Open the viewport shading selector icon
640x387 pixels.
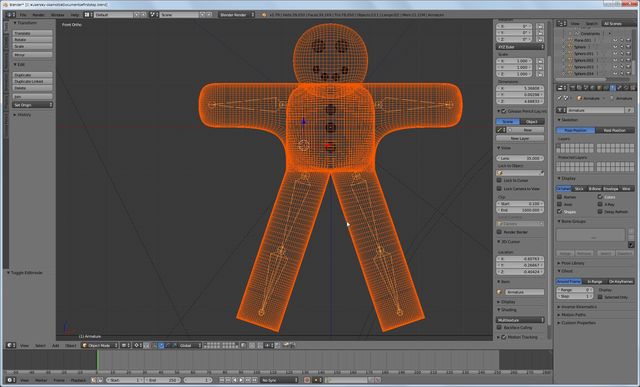click(x=126, y=345)
